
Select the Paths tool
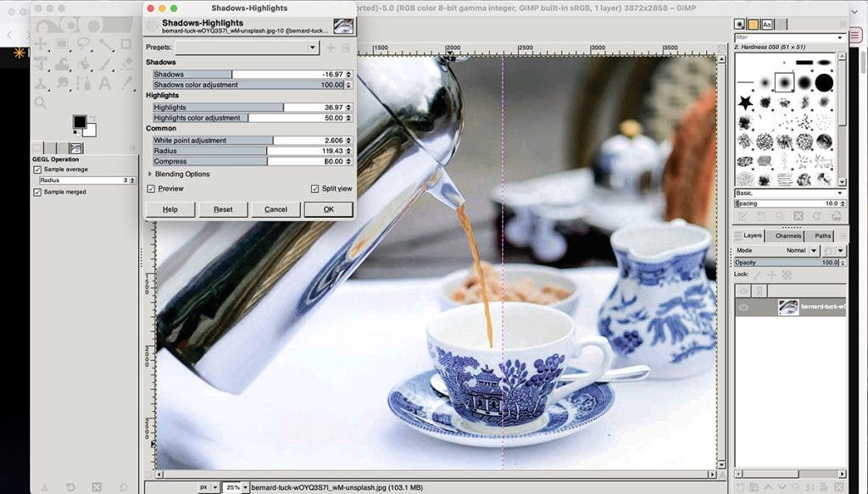tap(83, 84)
